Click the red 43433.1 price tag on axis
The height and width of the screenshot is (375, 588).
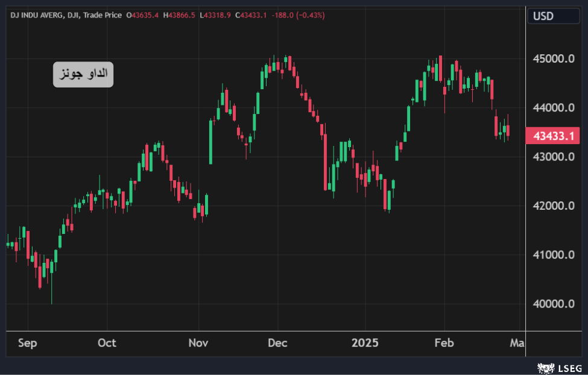click(x=553, y=136)
